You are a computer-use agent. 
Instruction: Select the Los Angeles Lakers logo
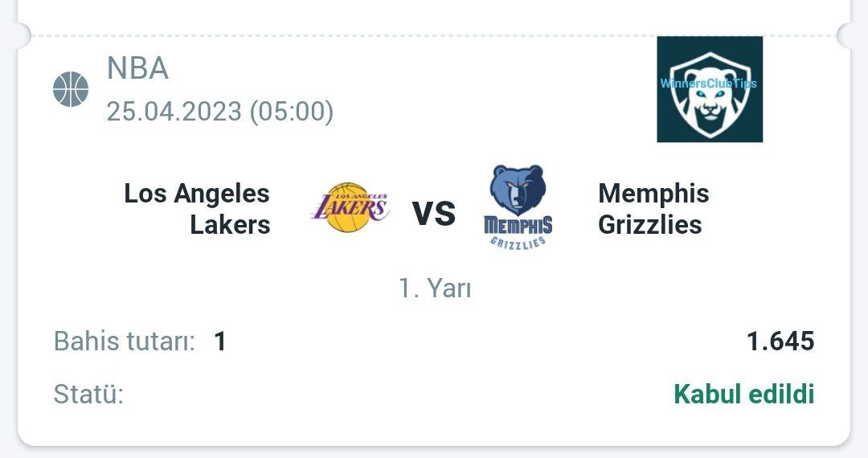[350, 207]
